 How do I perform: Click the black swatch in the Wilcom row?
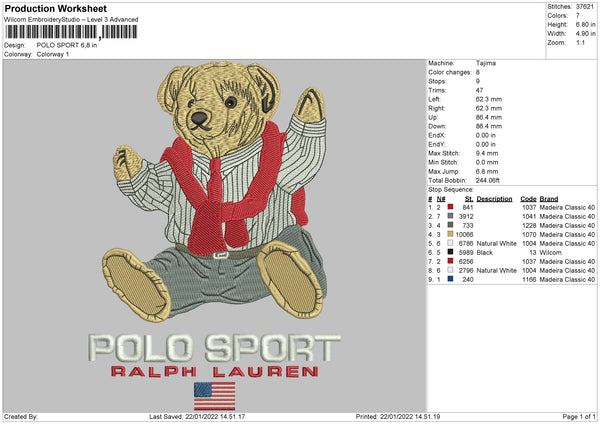(x=450, y=252)
